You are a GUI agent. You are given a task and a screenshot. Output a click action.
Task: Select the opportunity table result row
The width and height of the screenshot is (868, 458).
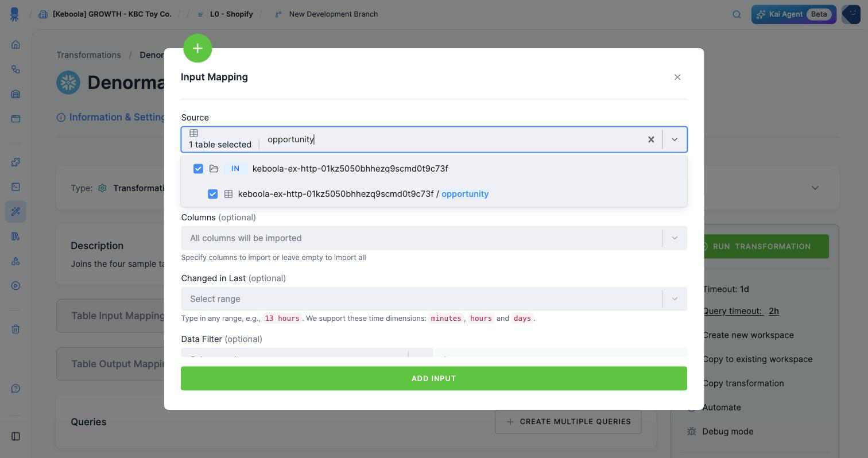click(434, 194)
